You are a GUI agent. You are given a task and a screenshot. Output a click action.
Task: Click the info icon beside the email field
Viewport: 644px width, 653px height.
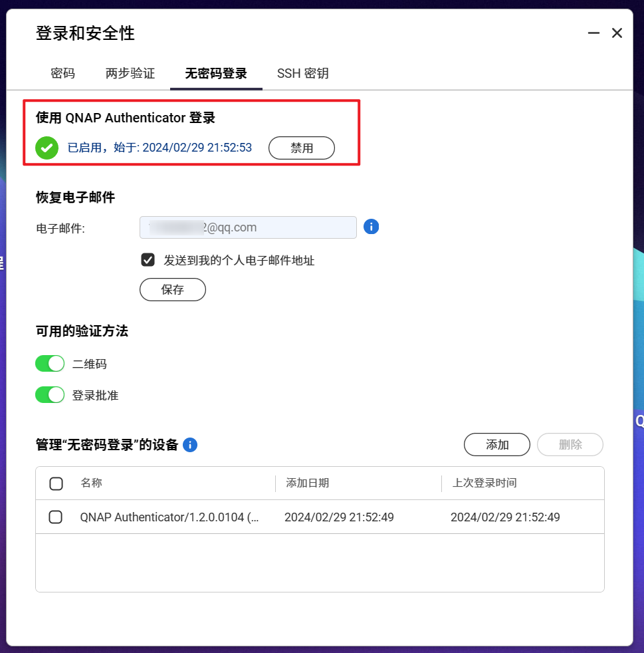pyautogui.click(x=371, y=227)
